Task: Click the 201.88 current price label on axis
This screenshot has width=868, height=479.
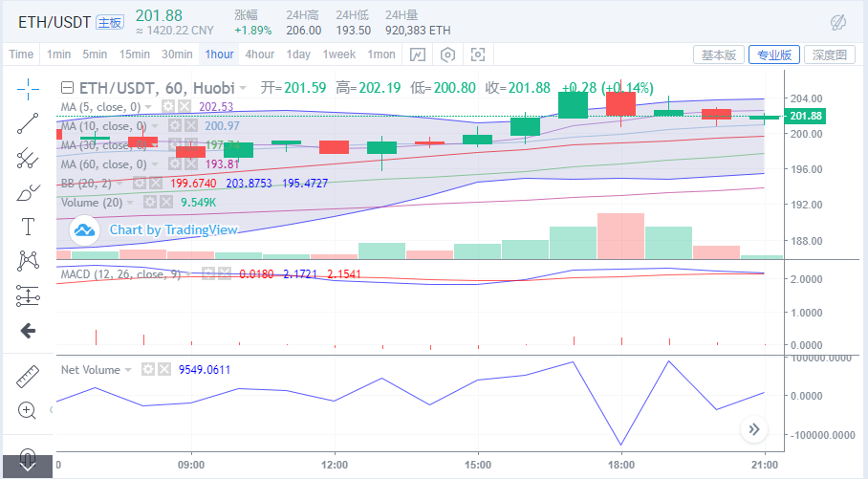Action: (806, 116)
